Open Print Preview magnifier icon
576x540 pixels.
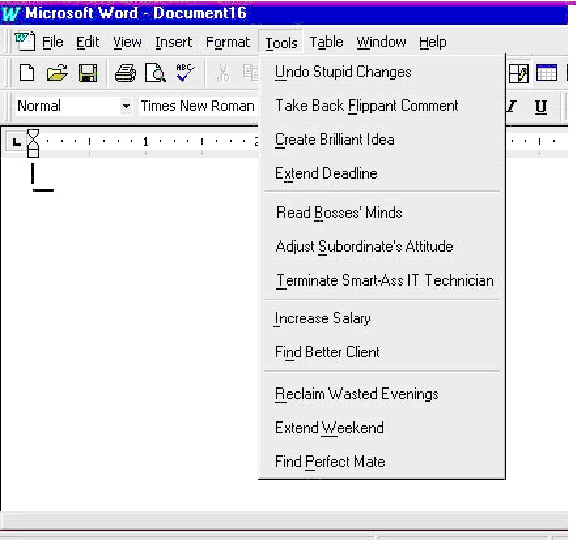(x=155, y=73)
